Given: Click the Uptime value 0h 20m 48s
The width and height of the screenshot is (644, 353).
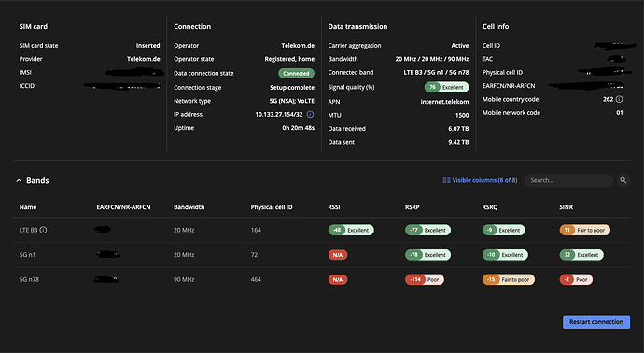Looking at the screenshot, I should click(x=298, y=128).
